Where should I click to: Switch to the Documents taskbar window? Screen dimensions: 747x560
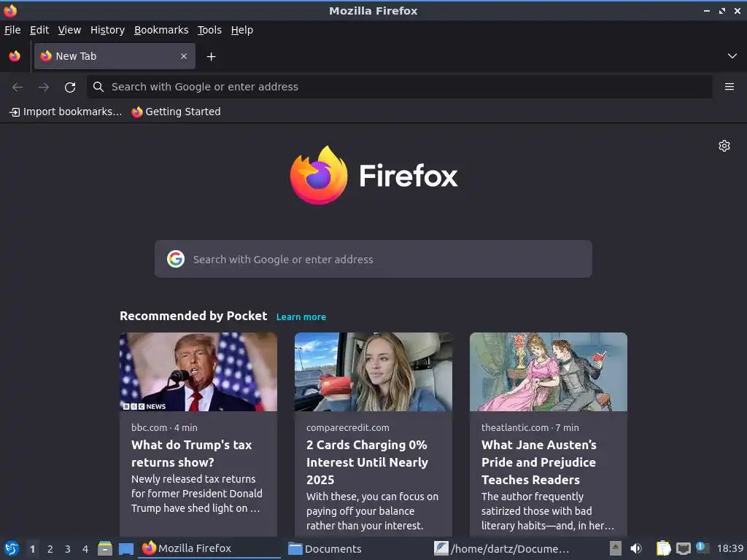point(356,548)
